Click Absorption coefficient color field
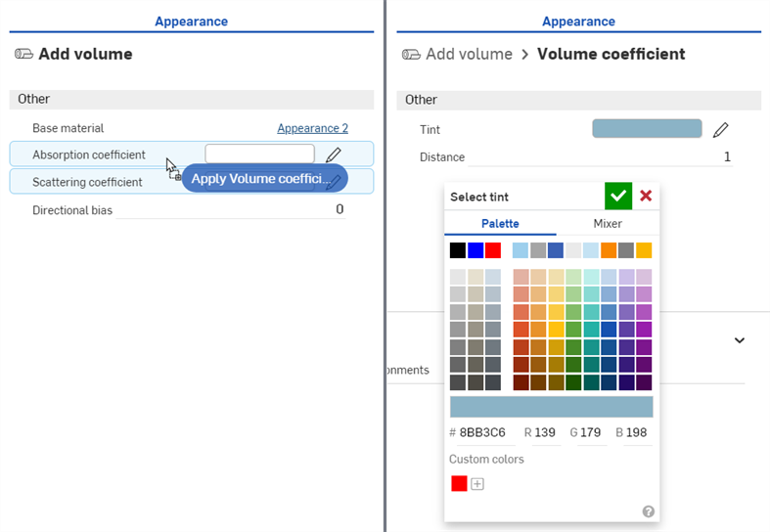The width and height of the screenshot is (770, 532). (260, 154)
